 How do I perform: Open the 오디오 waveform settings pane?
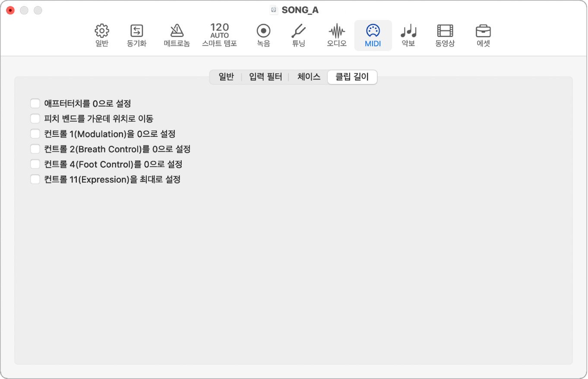point(337,35)
